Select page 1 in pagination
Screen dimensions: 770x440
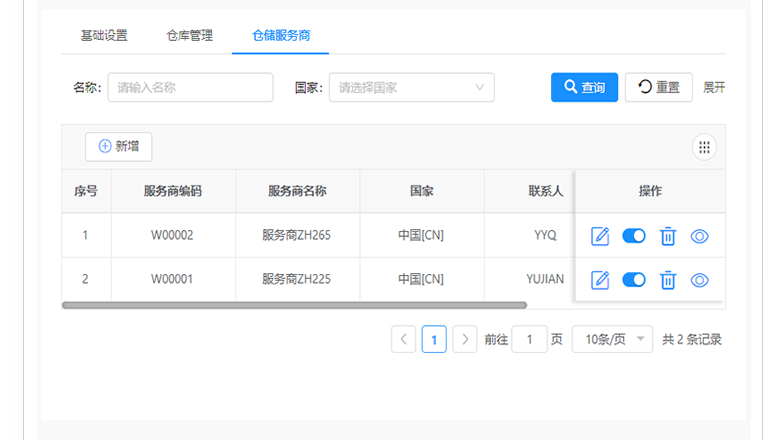434,339
